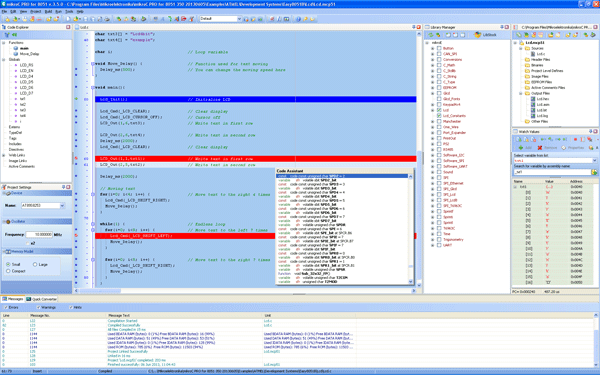This screenshot has width=600, height=375.
Task: Collapse the Output Files folder
Action: 521,93
